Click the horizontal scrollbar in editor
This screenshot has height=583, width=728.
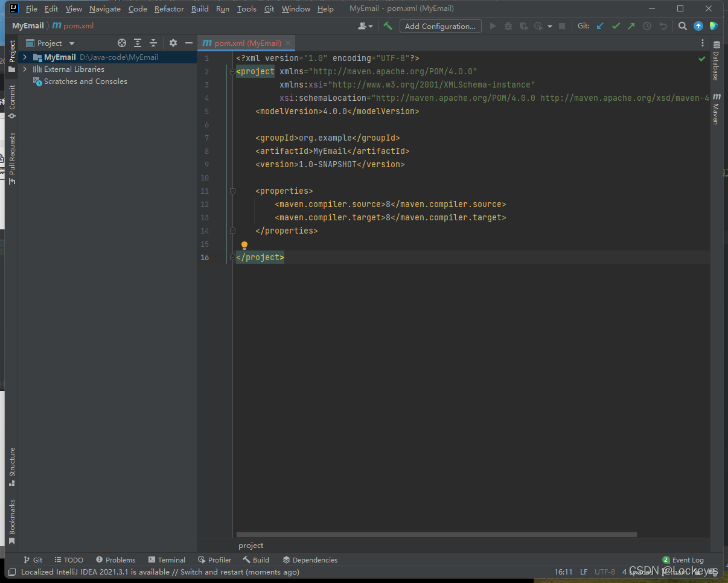(436, 535)
